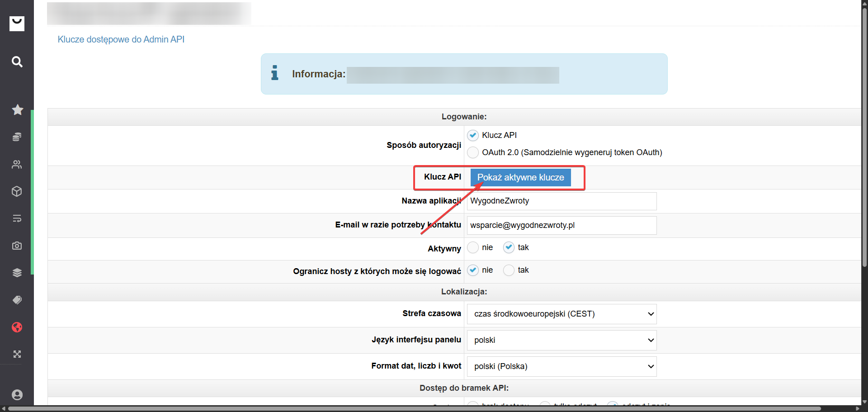Click the Nazwa aplikacji input field
Viewport: 868px width, 412px height.
561,201
